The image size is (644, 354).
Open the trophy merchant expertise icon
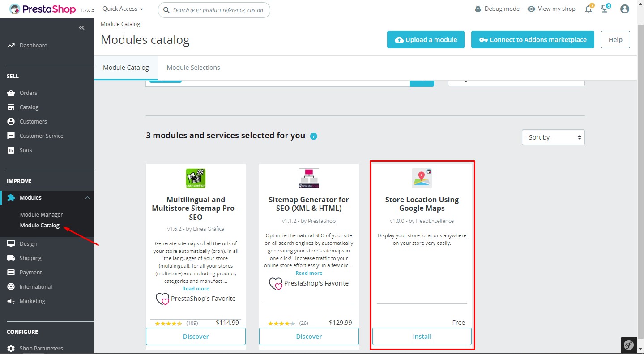[x=604, y=9]
